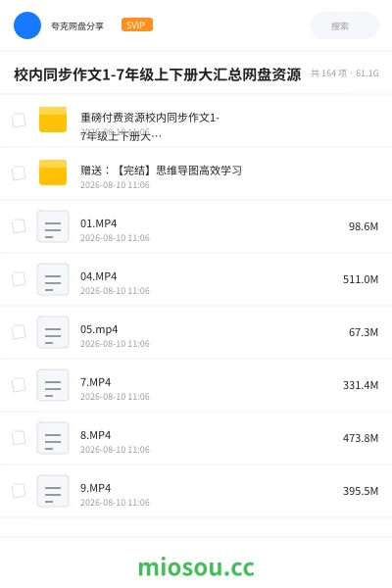Open the 7.MP4 file name
The height and width of the screenshot is (588, 392).
96,382
